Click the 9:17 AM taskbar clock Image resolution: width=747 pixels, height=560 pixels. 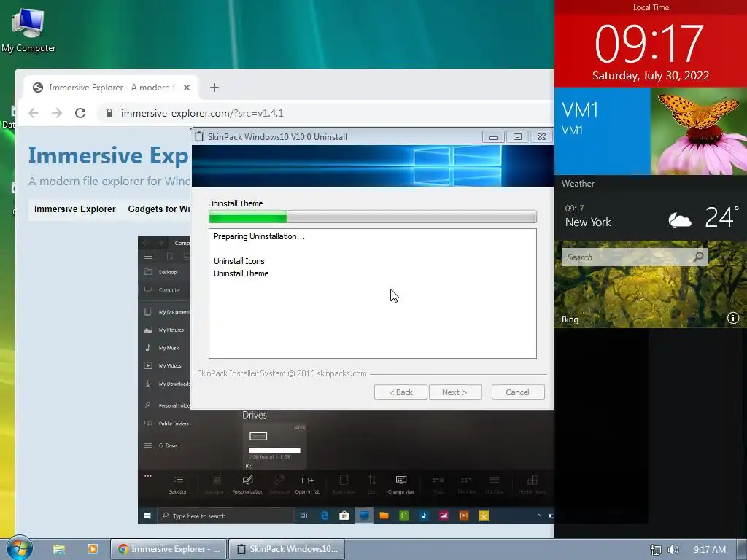pos(709,550)
